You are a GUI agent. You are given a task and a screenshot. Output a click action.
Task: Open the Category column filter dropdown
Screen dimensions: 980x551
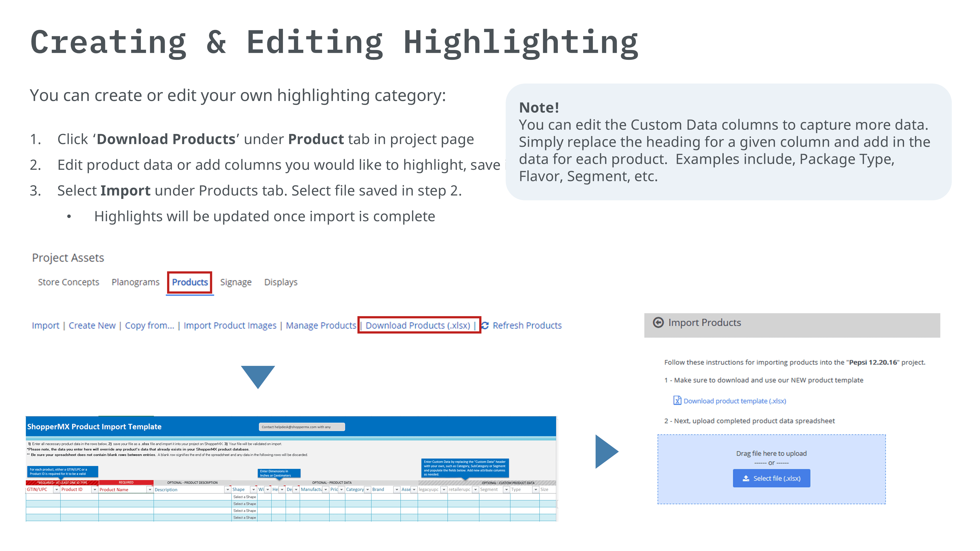click(x=367, y=490)
